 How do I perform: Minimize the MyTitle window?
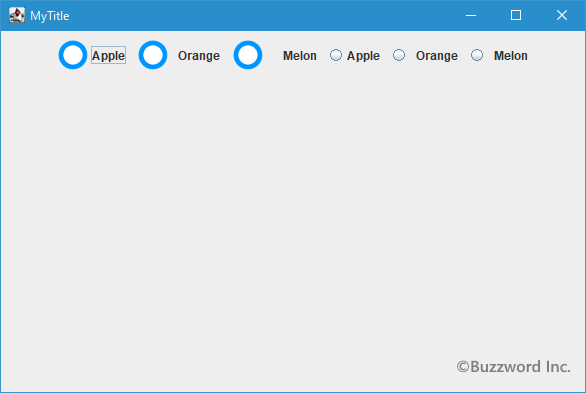471,15
